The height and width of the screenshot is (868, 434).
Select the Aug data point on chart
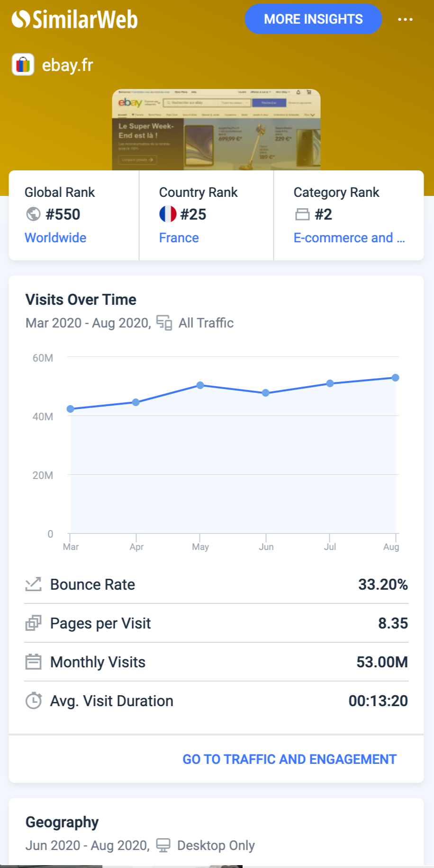[396, 378]
